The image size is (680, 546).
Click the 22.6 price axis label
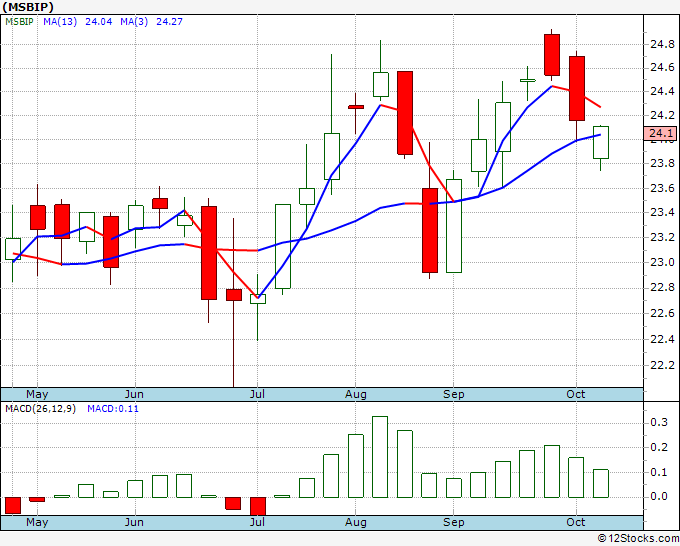click(662, 313)
